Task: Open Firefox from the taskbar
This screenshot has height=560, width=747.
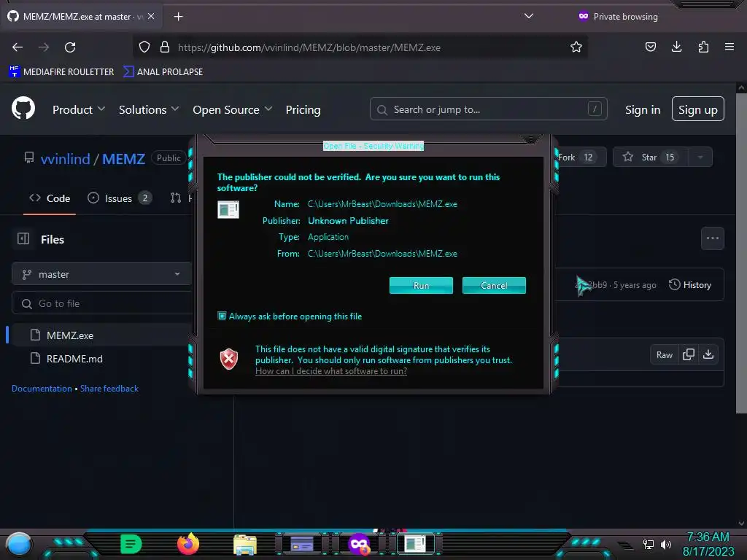Action: 188,544
